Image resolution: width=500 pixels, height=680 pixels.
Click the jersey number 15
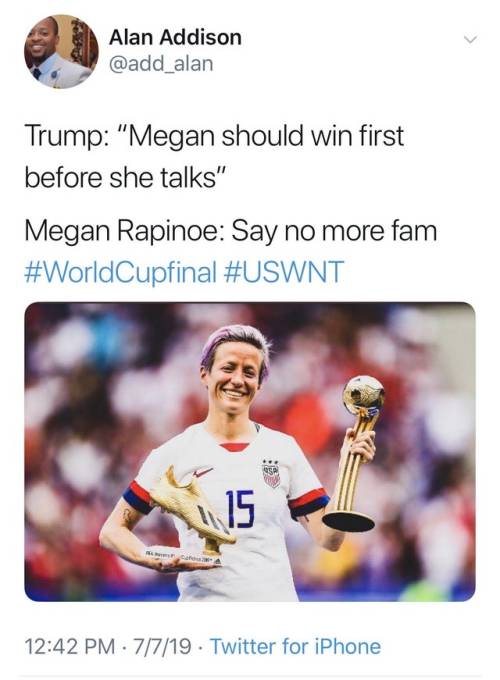239,508
